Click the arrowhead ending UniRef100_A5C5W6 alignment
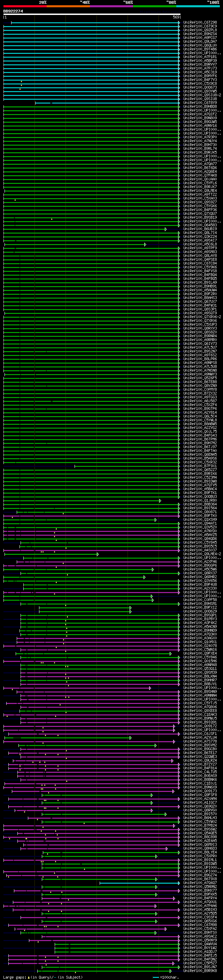Viewport: 223px width, 980px height. pos(153,570)
